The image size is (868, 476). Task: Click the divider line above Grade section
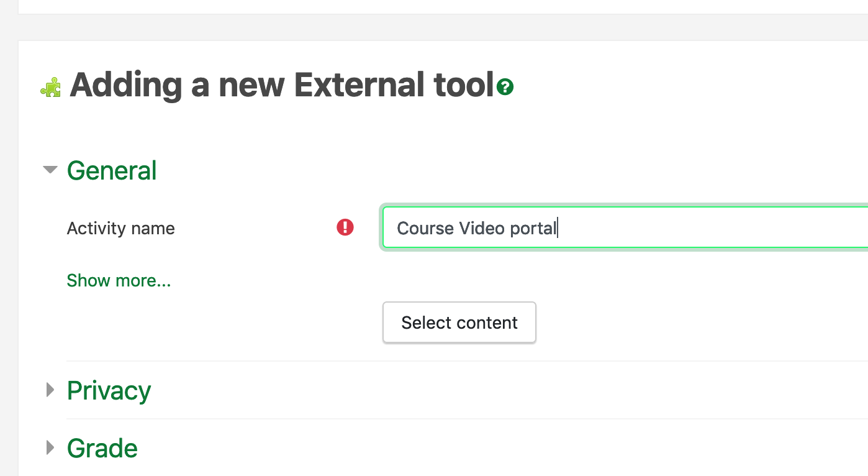[x=466, y=419]
